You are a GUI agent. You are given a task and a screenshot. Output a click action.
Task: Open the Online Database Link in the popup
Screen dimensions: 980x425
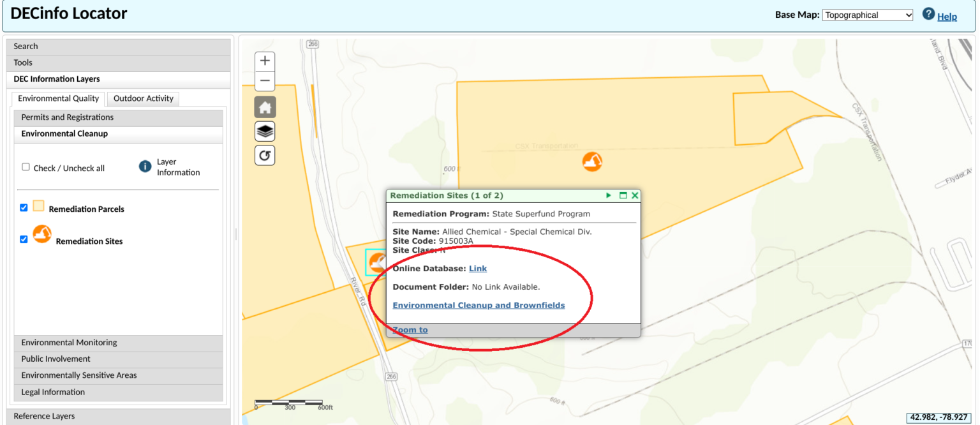[477, 268]
